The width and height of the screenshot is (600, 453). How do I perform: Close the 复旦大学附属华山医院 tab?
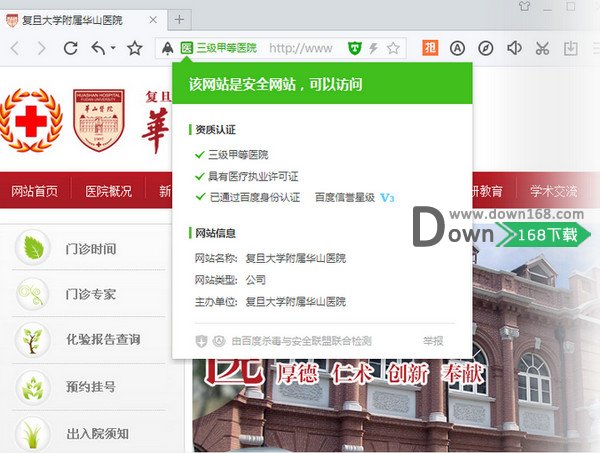(x=153, y=20)
